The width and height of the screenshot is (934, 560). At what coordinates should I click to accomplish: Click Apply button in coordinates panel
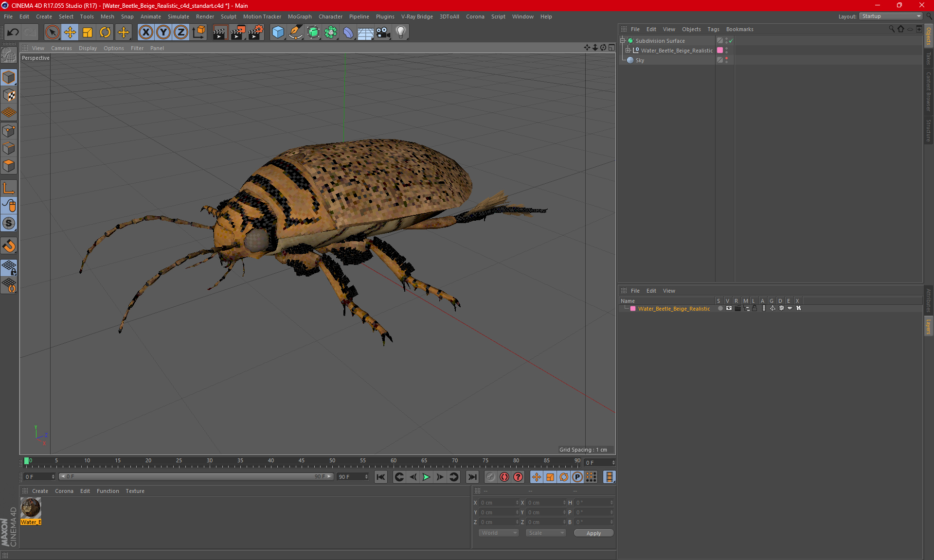593,533
